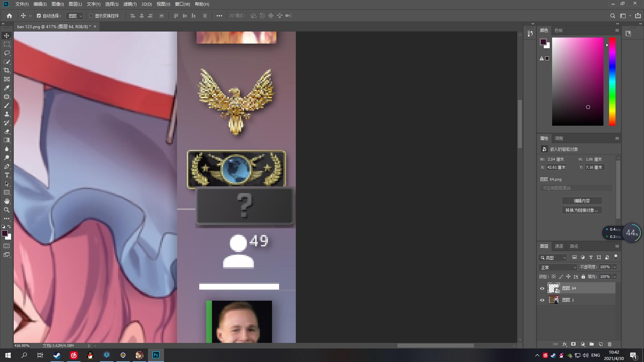Open the 滤镜(T) menu
The height and width of the screenshot is (362, 644).
tap(130, 4)
